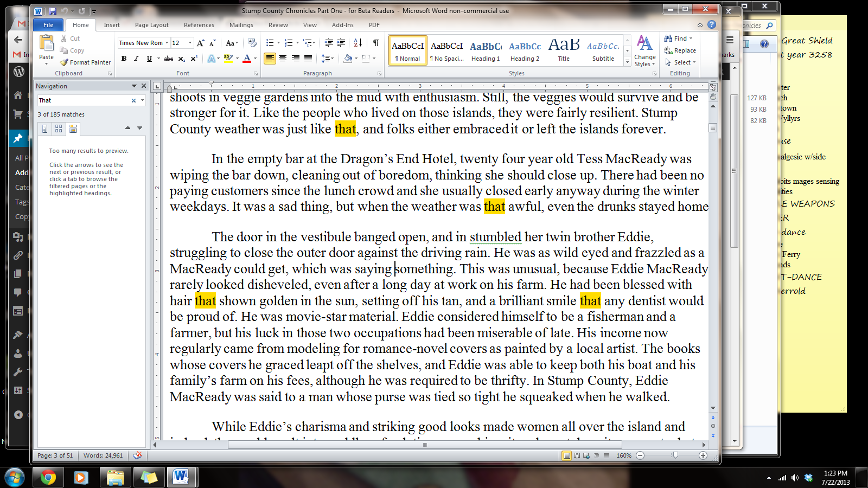868x488 pixels.
Task: Click the Clear Formatting eraser icon
Action: [x=252, y=43]
